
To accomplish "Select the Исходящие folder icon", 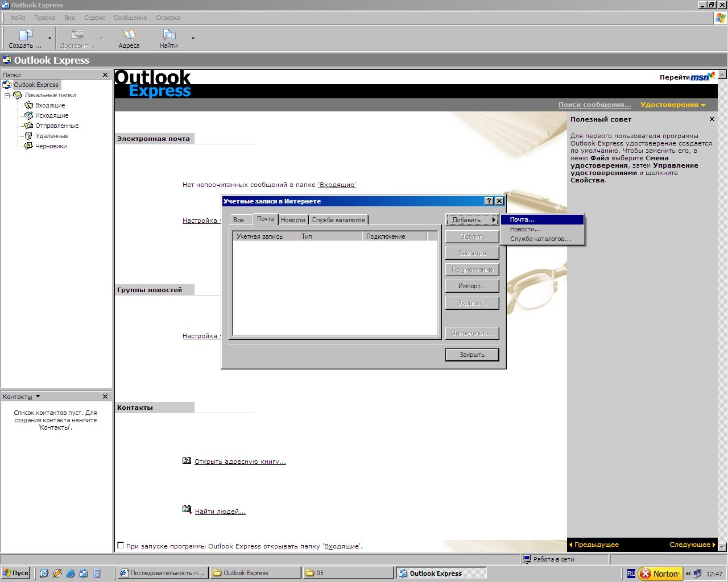I will click(29, 115).
